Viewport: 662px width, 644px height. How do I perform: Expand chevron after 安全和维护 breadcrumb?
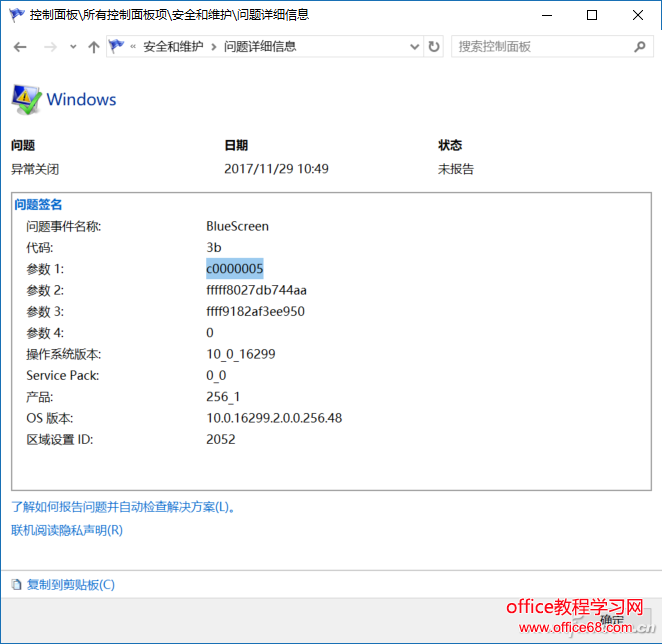pos(214,47)
